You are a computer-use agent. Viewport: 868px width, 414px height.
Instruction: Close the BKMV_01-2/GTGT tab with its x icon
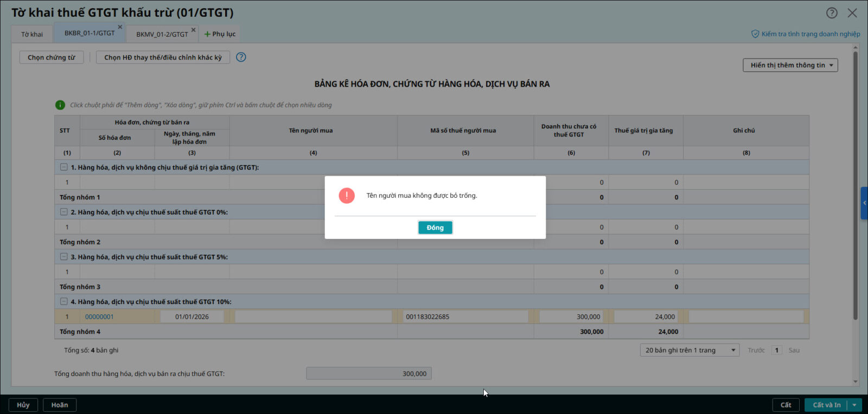pyautogui.click(x=193, y=30)
